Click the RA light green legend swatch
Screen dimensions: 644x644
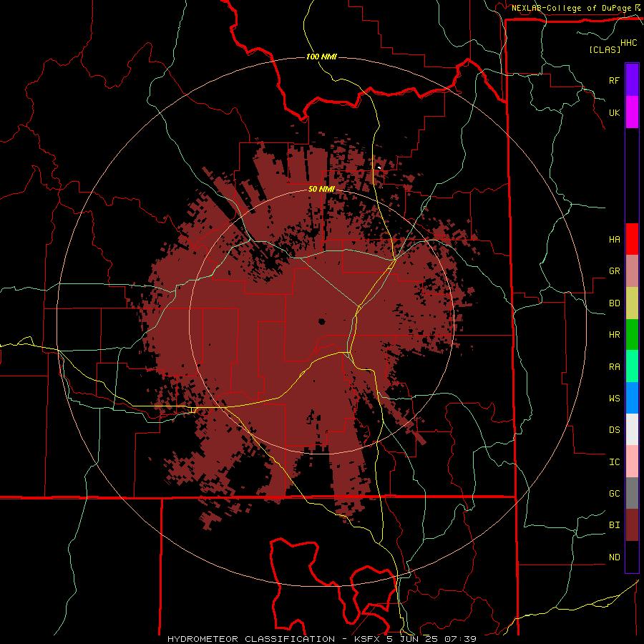click(632, 366)
